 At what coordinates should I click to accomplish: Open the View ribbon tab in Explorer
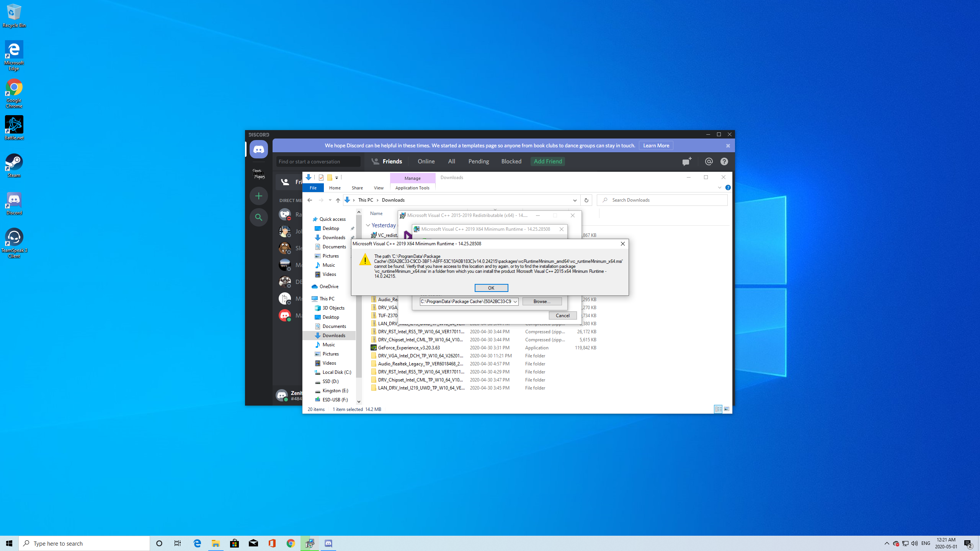(x=379, y=188)
